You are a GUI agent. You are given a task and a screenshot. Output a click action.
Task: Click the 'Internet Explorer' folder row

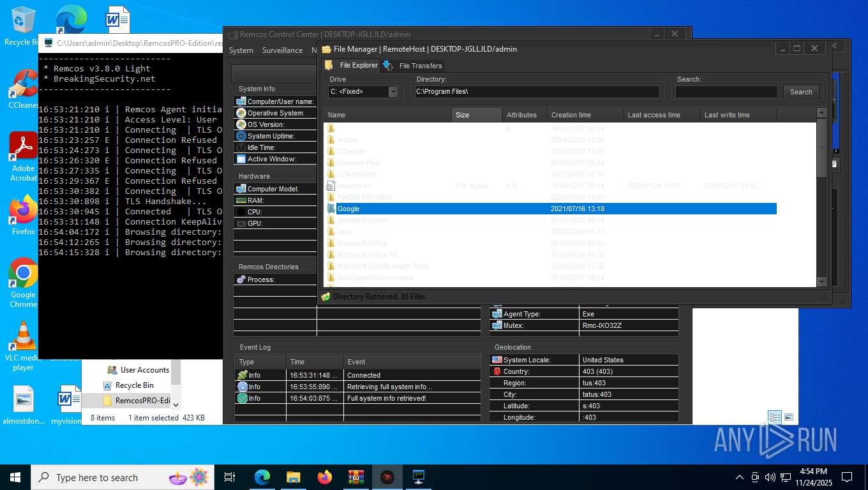(550, 220)
